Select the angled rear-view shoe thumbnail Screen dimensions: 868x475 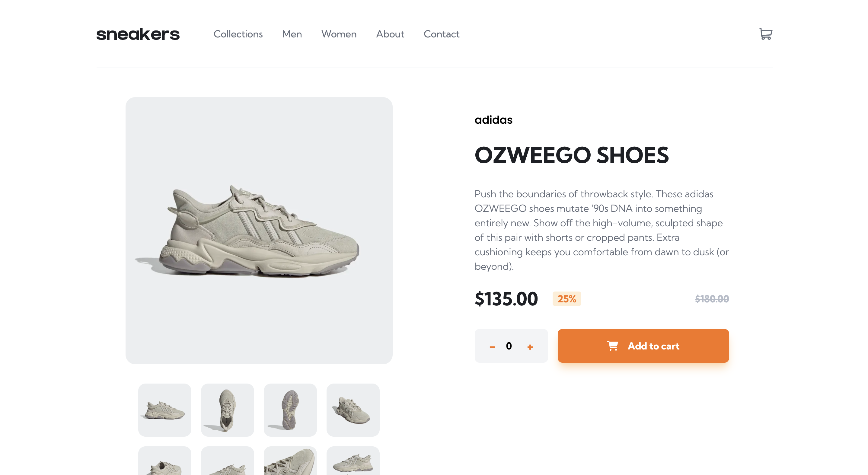tap(353, 410)
